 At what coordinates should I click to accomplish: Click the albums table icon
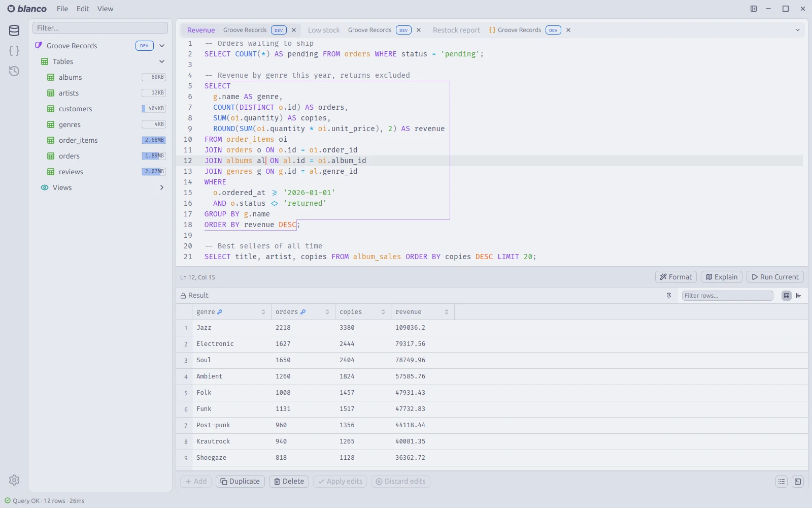point(51,77)
